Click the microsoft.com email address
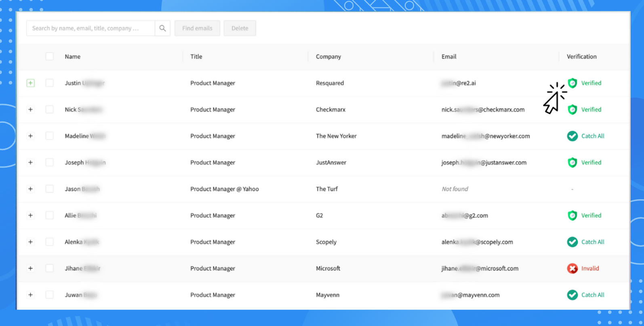Viewport: 644px width, 326px height. point(480,268)
